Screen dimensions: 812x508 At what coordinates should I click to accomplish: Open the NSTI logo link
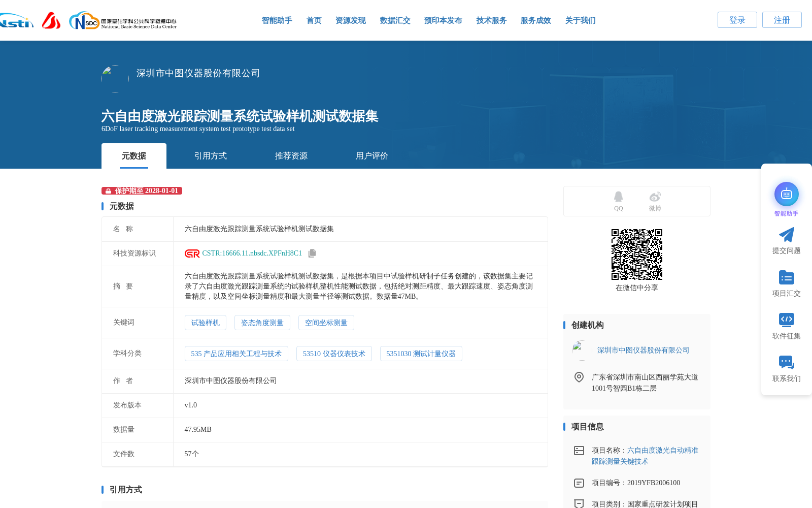coord(16,21)
